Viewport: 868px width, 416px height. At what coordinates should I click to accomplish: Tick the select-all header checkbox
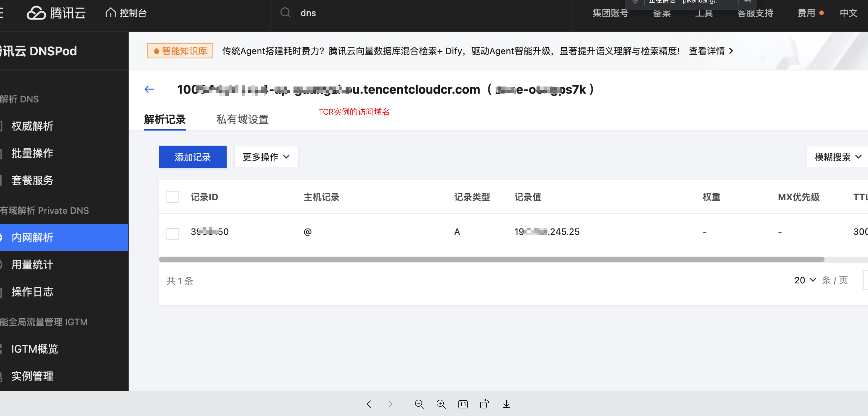pyautogui.click(x=173, y=197)
